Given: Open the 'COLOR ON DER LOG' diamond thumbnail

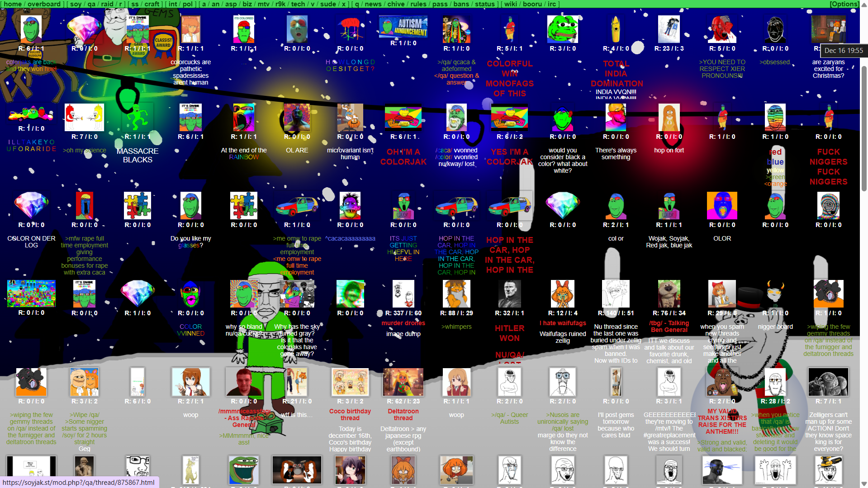Looking at the screenshot, I should [31, 205].
